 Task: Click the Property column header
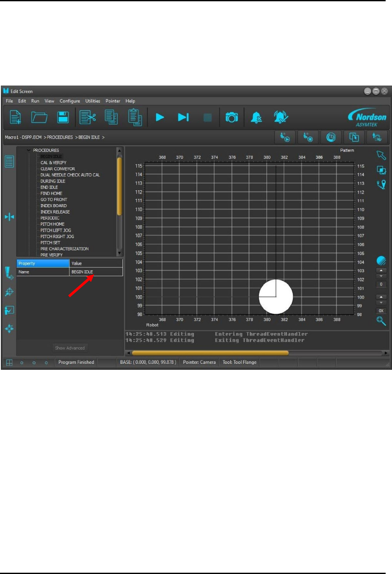[43, 263]
